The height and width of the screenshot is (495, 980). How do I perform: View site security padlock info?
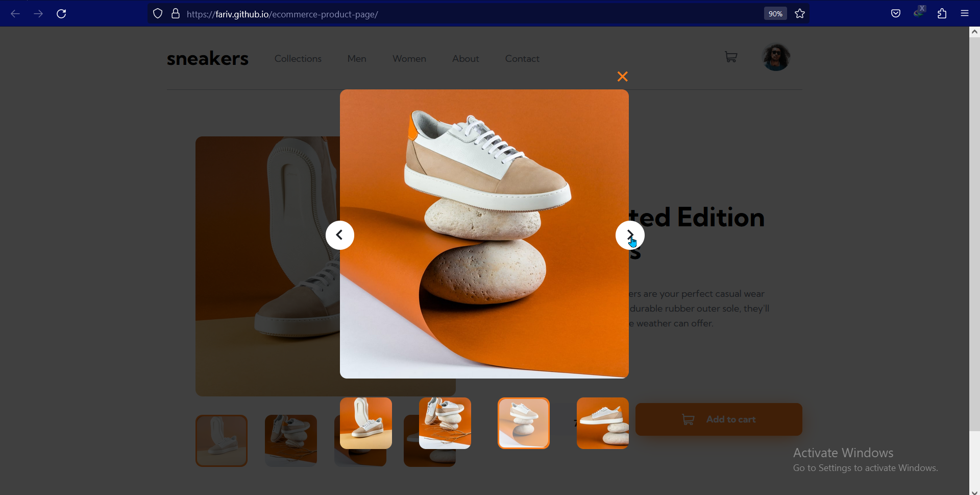[x=176, y=14]
